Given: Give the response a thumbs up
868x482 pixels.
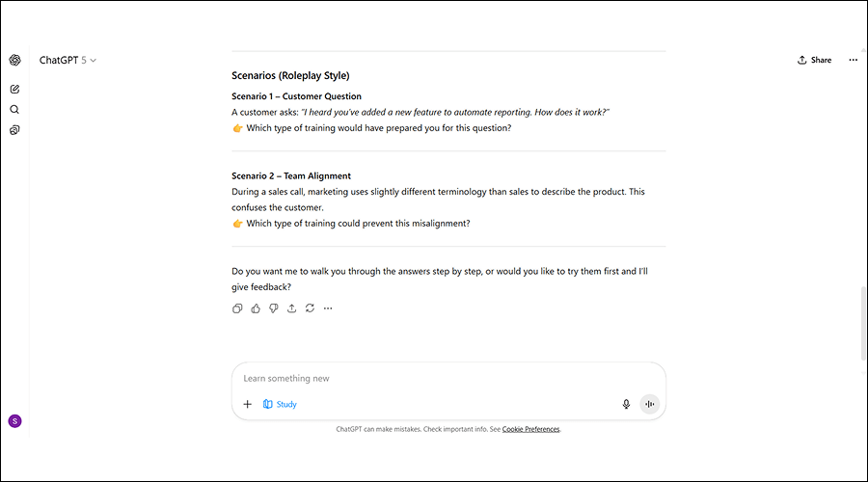Looking at the screenshot, I should pos(256,308).
